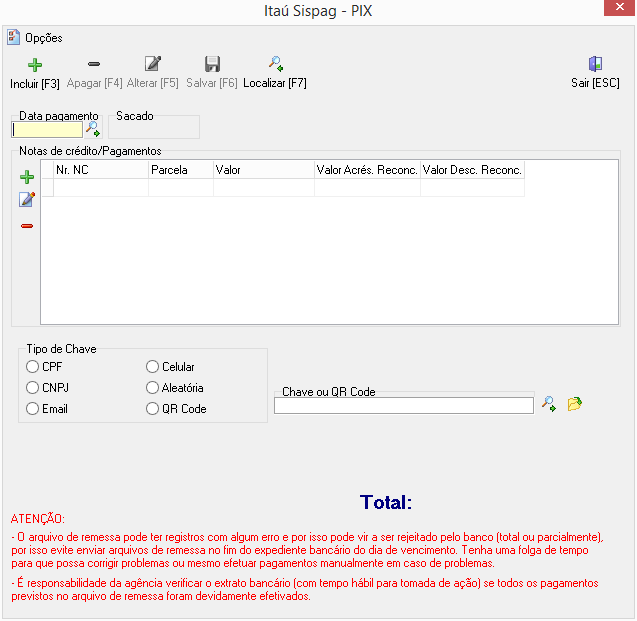637x621 pixels.
Task: Close the Itaú Sispag - PIX window
Action: [620, 7]
